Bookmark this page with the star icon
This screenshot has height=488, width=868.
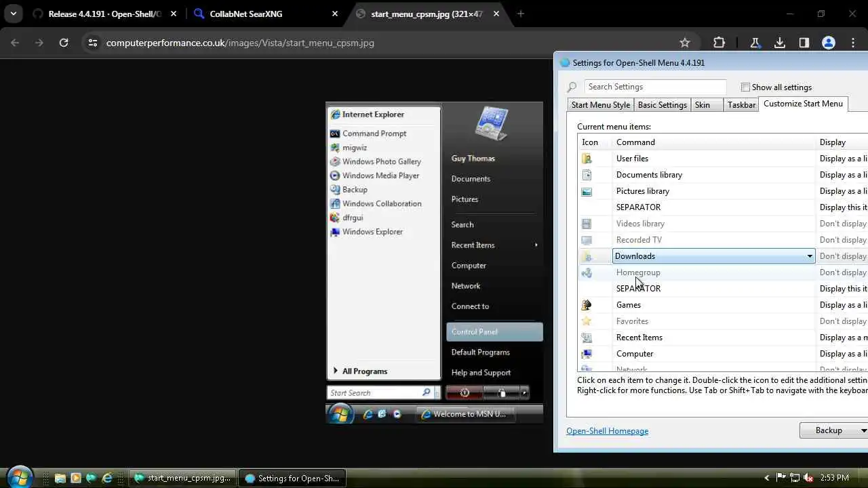coord(685,43)
